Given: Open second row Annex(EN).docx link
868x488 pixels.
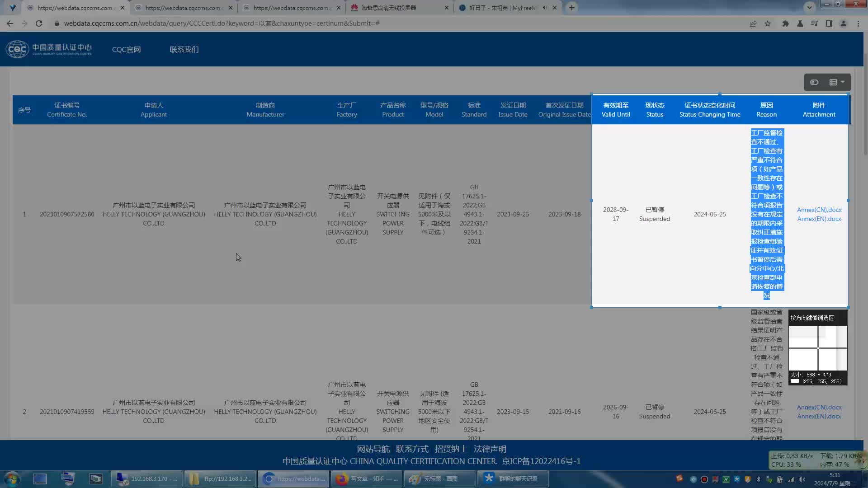Looking at the screenshot, I should coord(819,416).
